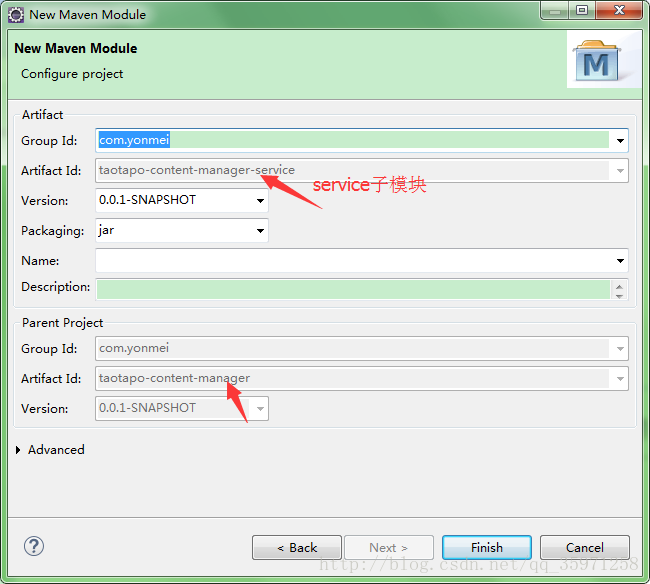
Task: Click the 'Description:' label
Action: [x=56, y=287]
